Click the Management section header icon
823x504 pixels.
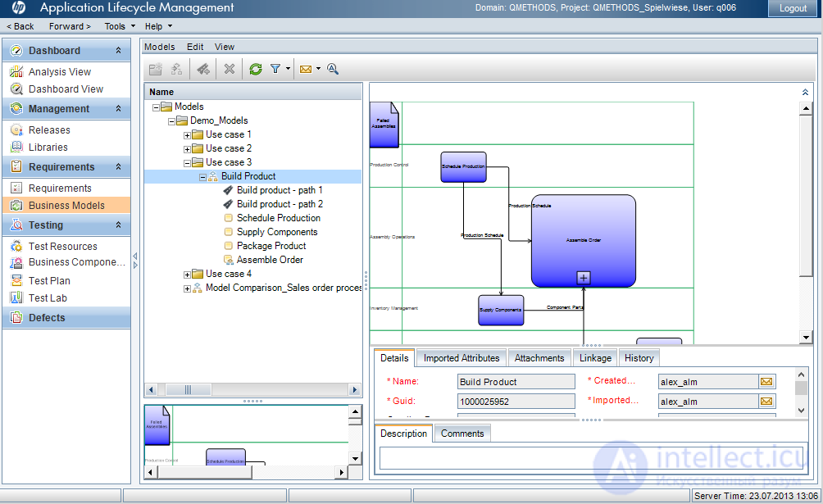tap(16, 109)
